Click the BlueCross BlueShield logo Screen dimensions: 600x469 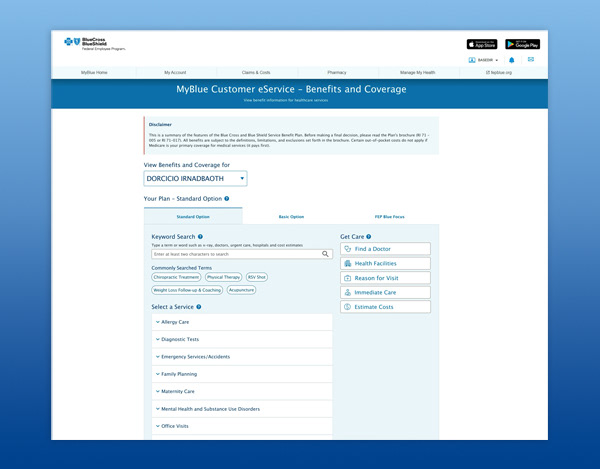click(x=95, y=44)
